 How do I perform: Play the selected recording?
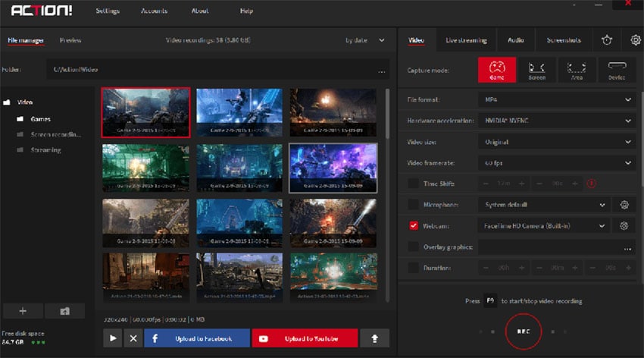pyautogui.click(x=112, y=338)
